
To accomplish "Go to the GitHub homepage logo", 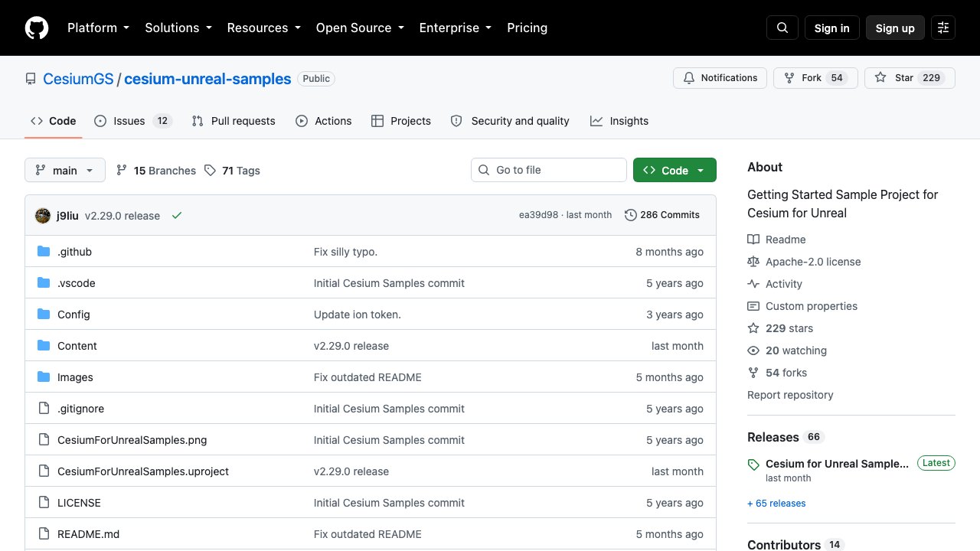I will pyautogui.click(x=37, y=28).
